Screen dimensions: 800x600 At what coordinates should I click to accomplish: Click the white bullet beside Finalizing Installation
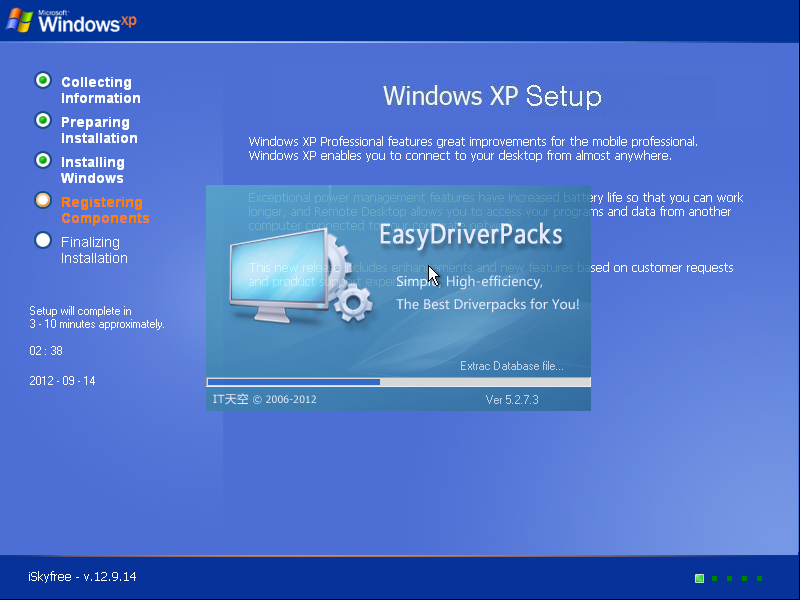(x=43, y=240)
